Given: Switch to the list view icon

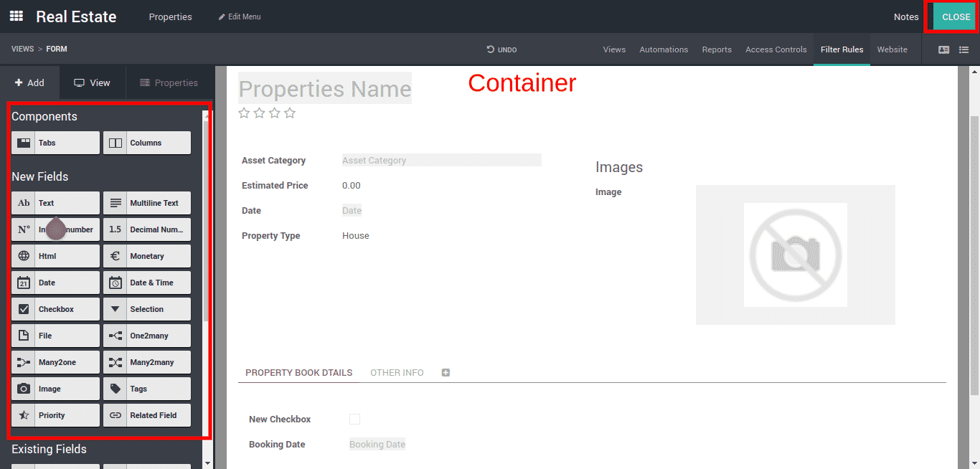Looking at the screenshot, I should [x=963, y=49].
